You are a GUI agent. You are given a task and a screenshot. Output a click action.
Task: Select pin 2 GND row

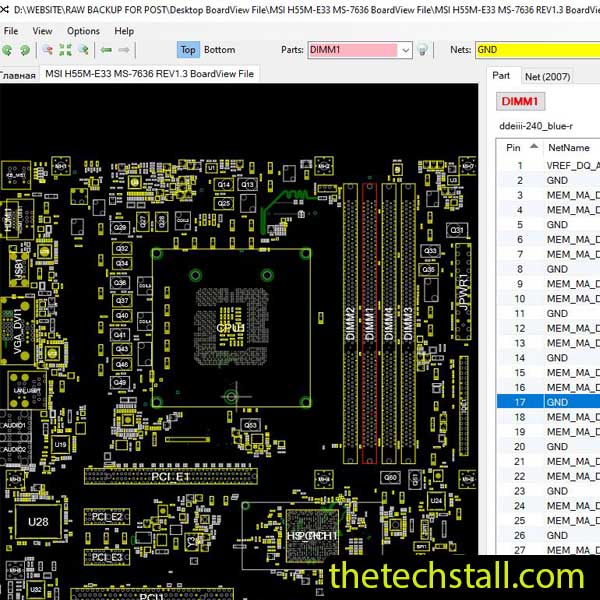click(548, 180)
